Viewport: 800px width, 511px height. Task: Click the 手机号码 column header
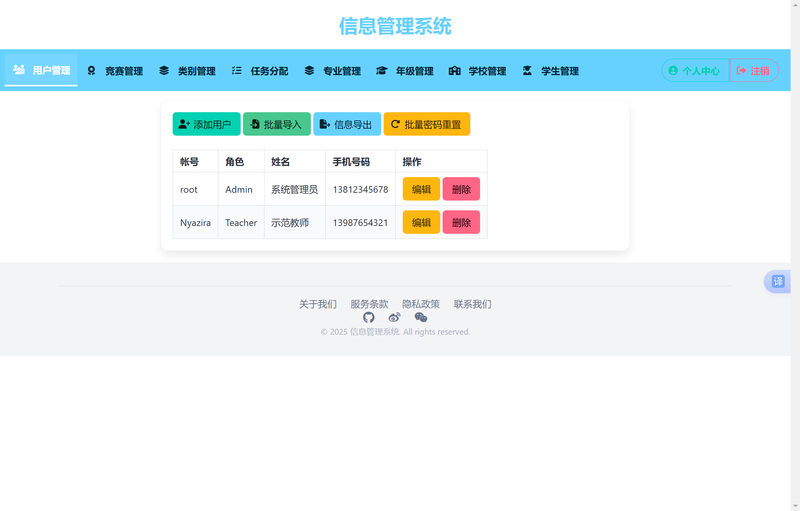(x=360, y=162)
